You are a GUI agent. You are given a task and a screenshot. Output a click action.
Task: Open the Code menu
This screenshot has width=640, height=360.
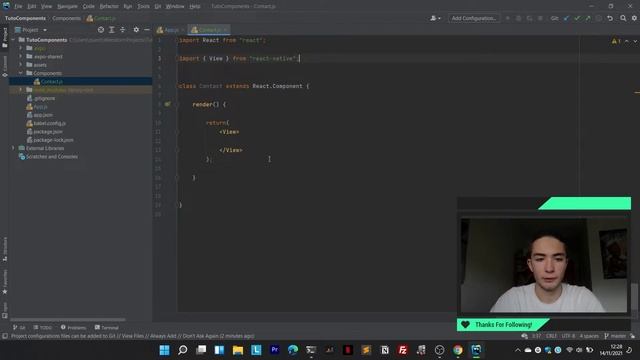coord(89,6)
